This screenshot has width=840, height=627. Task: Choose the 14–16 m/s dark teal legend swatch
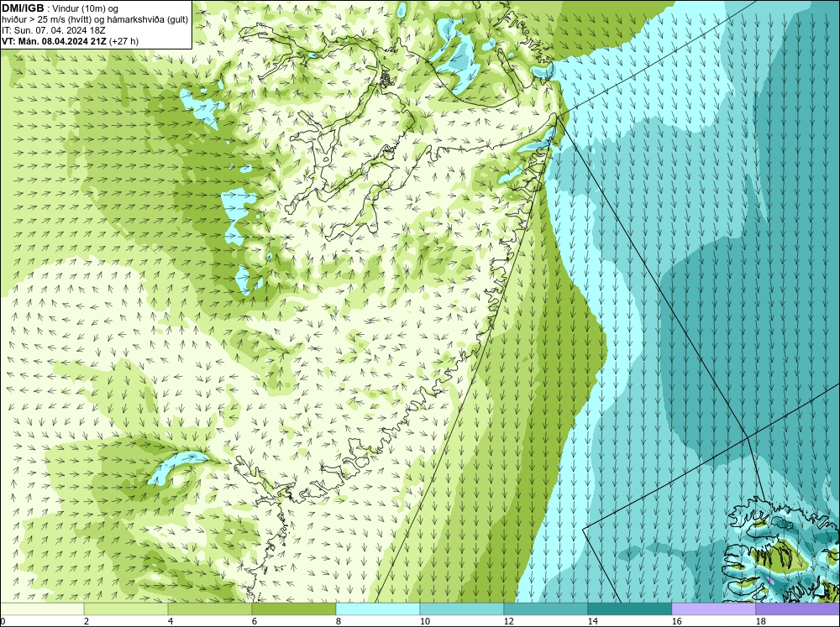(x=630, y=609)
